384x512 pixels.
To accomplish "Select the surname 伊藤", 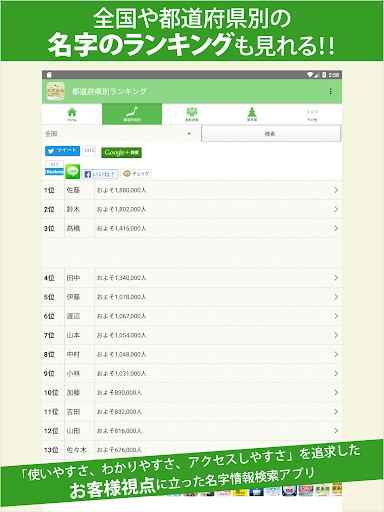I will 73,297.
